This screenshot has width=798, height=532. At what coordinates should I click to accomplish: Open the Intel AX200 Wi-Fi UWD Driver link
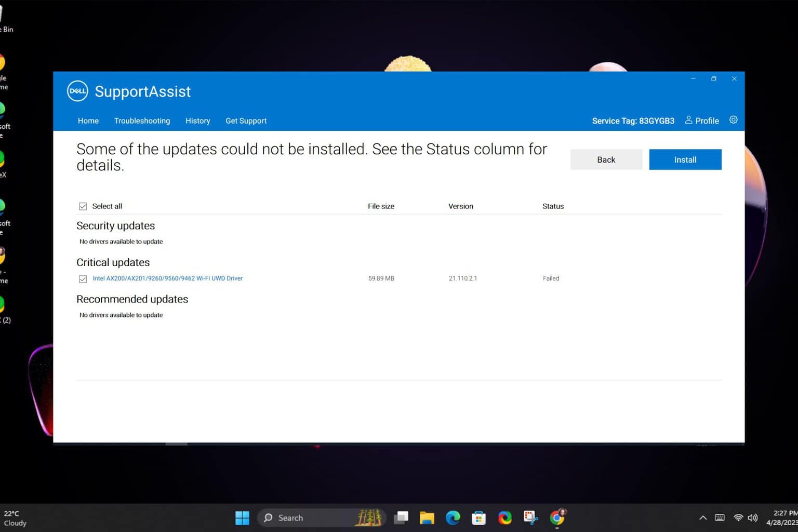[167, 278]
